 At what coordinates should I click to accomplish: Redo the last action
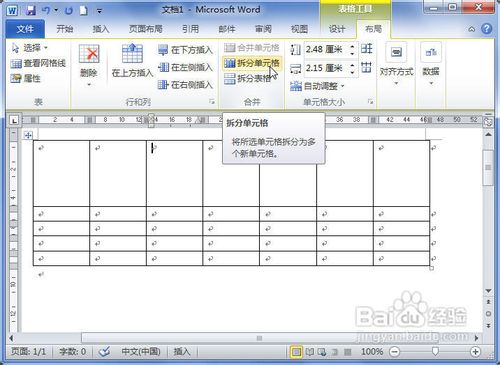69,11
